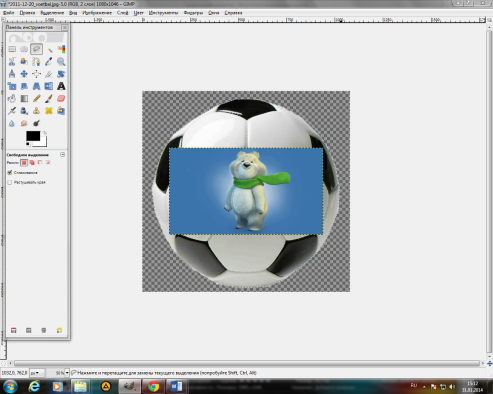This screenshot has height=394, width=493.
Task: Select the Ellipse Select tool
Action: pyautogui.click(x=24, y=49)
